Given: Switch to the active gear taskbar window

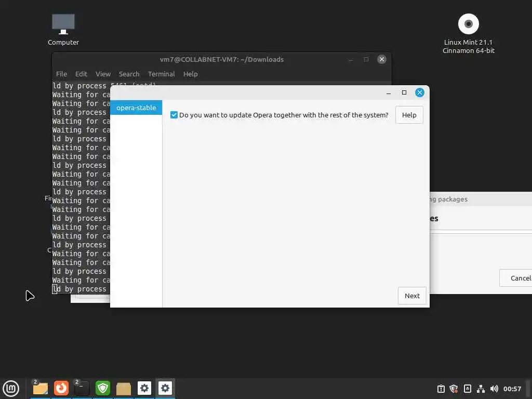Looking at the screenshot, I should coord(165,388).
